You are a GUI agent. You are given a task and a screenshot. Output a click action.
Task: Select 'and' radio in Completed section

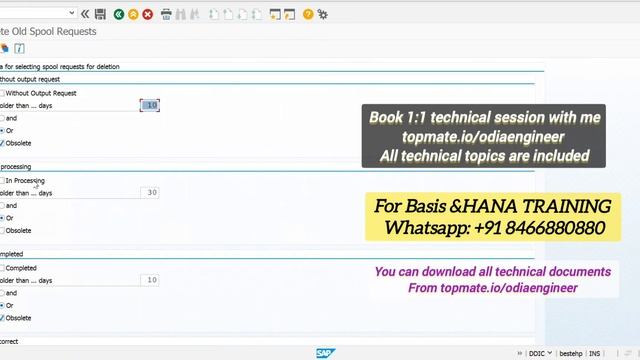pyautogui.click(x=2, y=293)
